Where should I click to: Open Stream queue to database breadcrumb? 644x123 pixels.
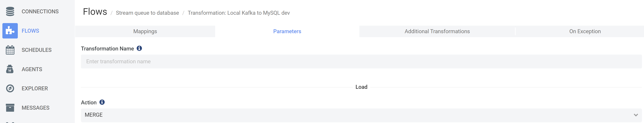147,13
